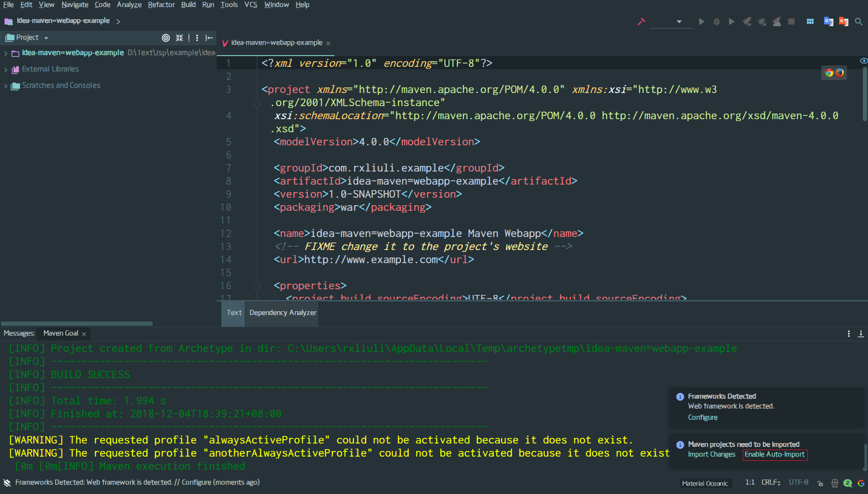Close the idea-maven=webapp-example editor tab
This screenshot has width=868, height=494.
(328, 43)
